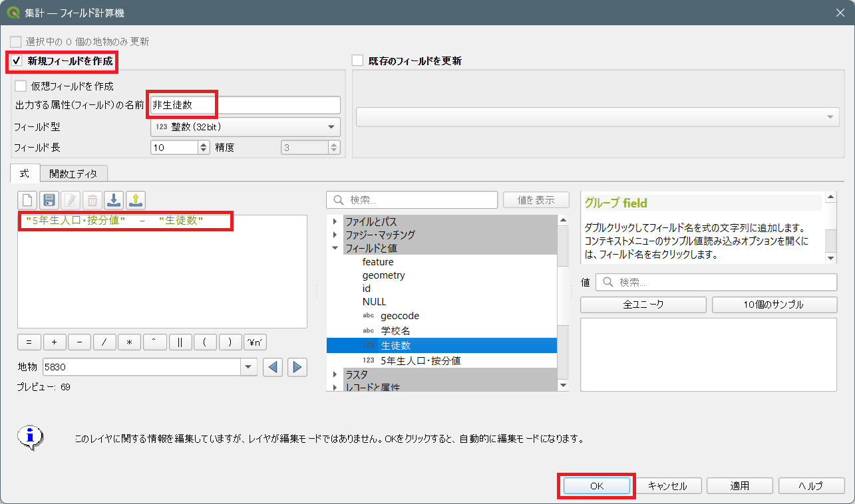
Task: Go to the next feature with the right arrow
Action: 297,366
